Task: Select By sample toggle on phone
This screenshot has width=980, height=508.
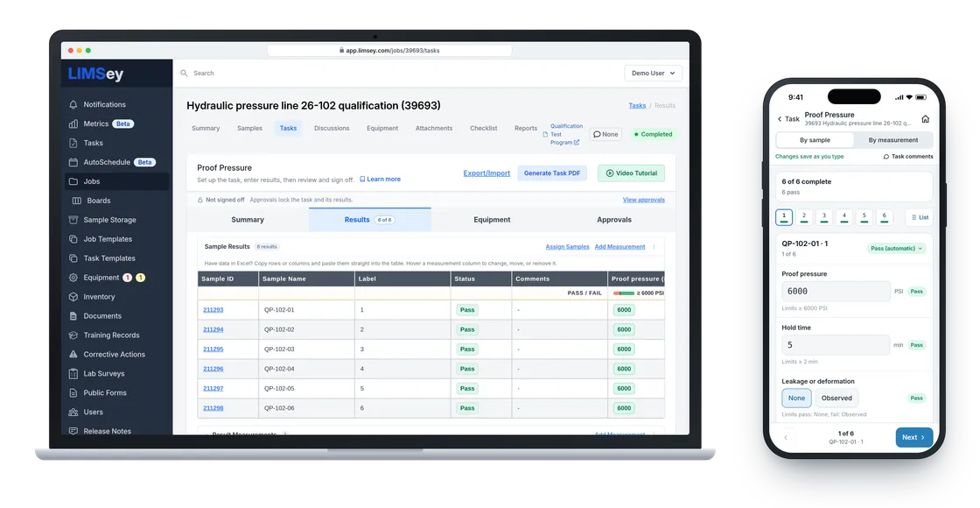Action: tap(815, 140)
